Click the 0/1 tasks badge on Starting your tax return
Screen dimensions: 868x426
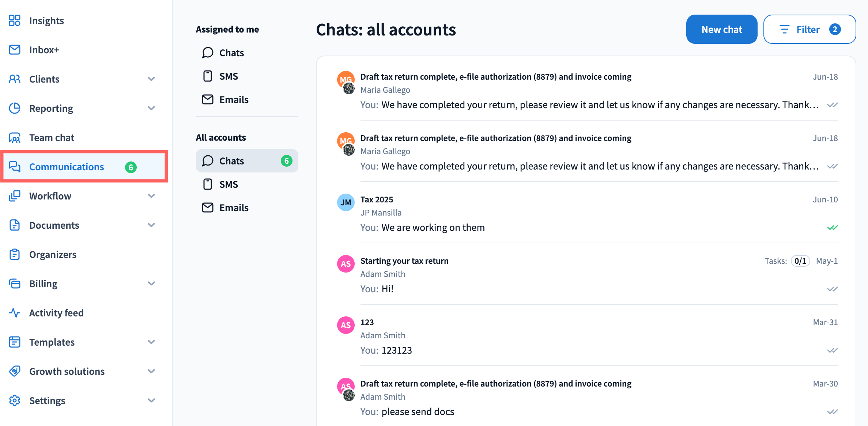(x=800, y=261)
